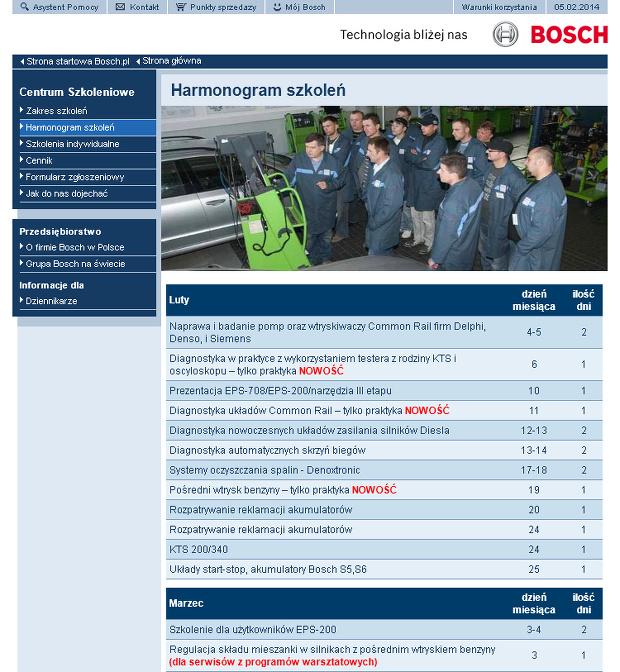This screenshot has width=620, height=672.
Task: Click back arrow before Strona startowa Bosch.pl
Action: tap(22, 62)
